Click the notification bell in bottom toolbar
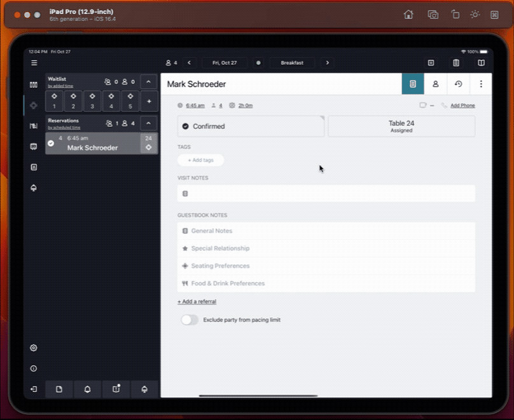This screenshot has height=420, width=514. [x=88, y=389]
